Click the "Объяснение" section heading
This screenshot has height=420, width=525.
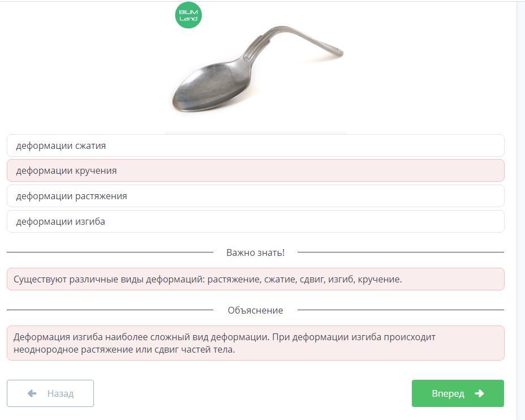255,310
